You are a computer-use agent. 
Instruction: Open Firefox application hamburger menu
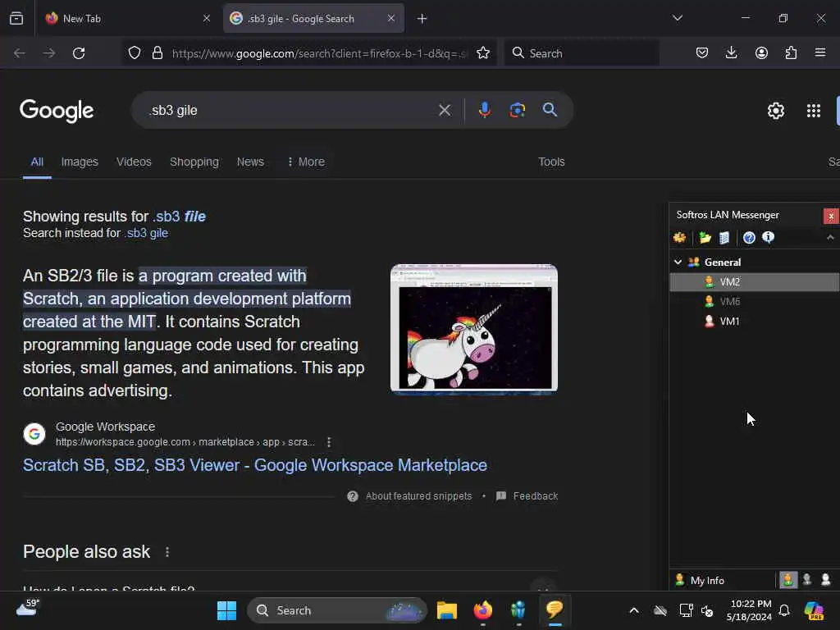[x=820, y=52]
